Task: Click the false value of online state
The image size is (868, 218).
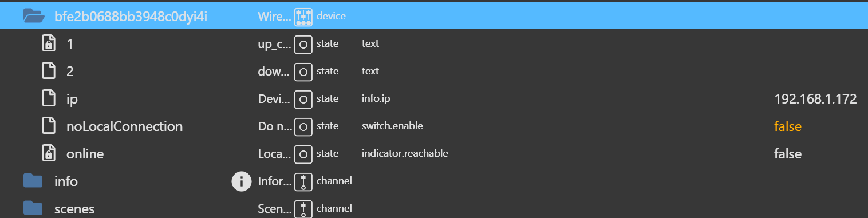Action: (788, 154)
